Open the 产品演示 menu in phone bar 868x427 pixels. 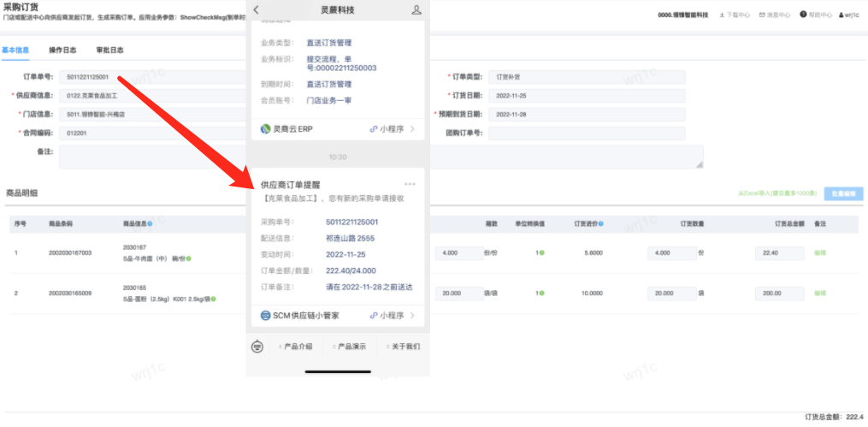click(349, 347)
